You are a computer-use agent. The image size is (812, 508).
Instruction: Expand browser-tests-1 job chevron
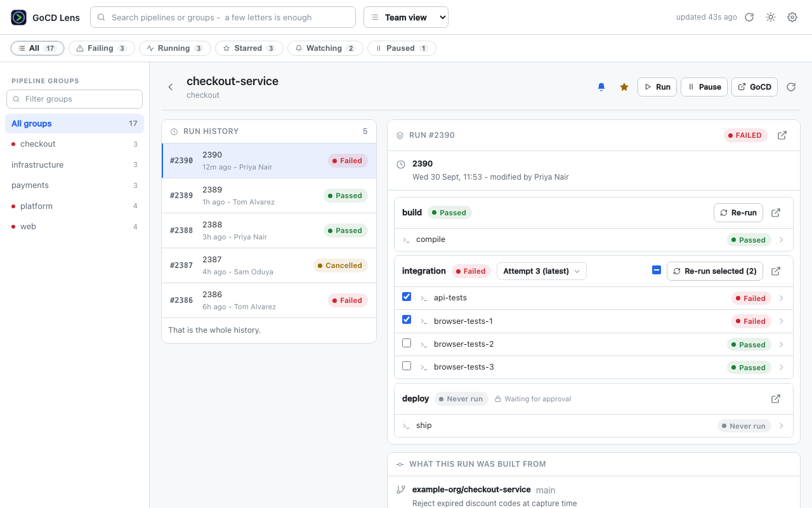point(782,321)
